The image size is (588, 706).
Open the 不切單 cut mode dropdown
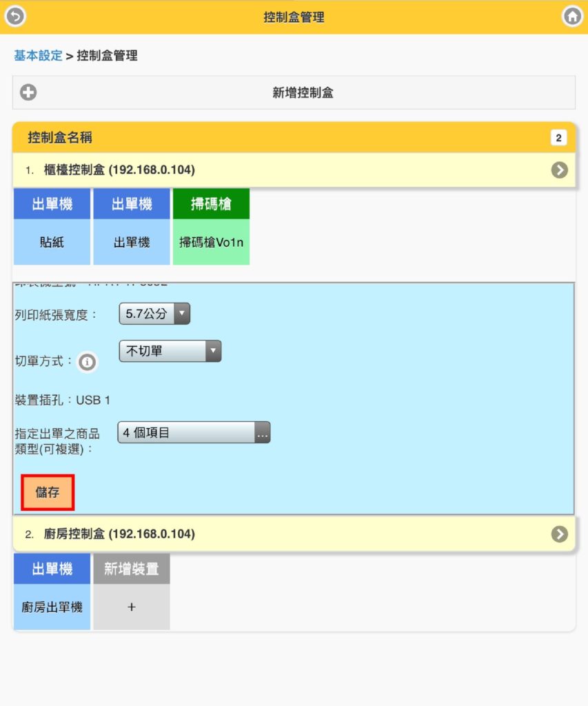pos(170,351)
